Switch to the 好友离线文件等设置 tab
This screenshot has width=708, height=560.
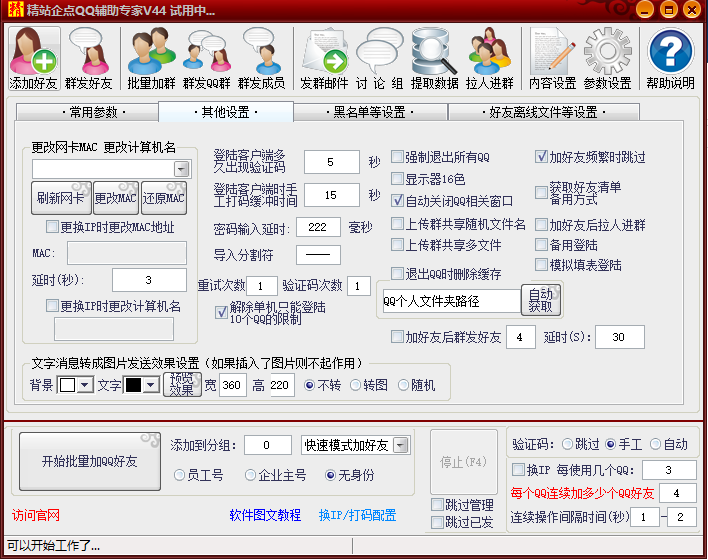pyautogui.click(x=544, y=112)
